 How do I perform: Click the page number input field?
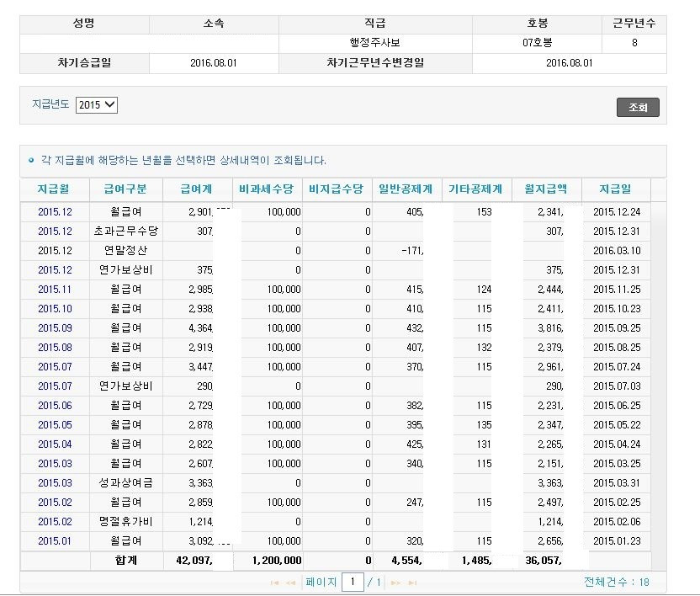pyautogui.click(x=353, y=582)
